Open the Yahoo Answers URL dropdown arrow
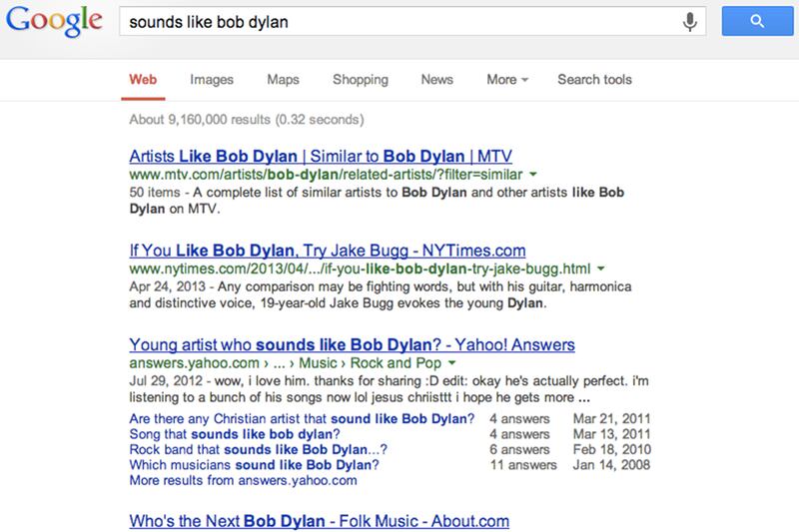This screenshot has height=532, width=799. [x=451, y=363]
